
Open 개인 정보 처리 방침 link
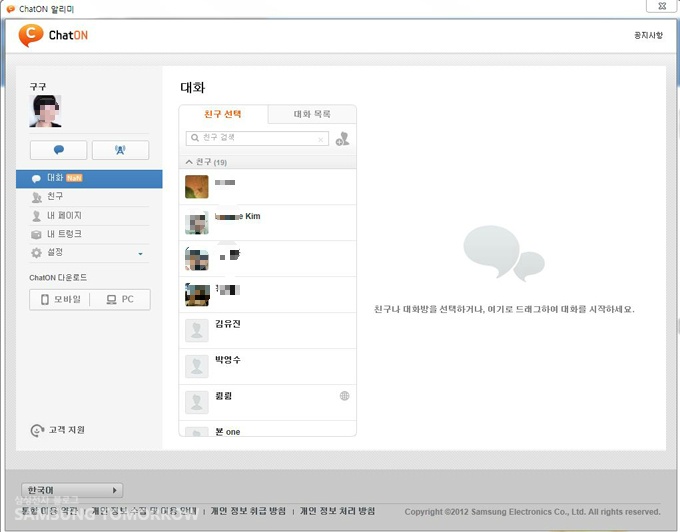[x=337, y=511]
